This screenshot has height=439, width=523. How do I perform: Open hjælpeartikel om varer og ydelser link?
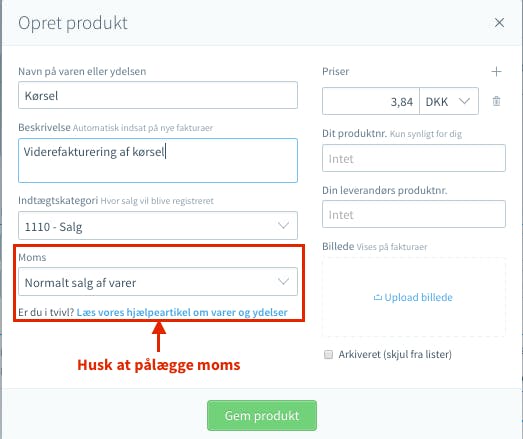pyautogui.click(x=182, y=313)
